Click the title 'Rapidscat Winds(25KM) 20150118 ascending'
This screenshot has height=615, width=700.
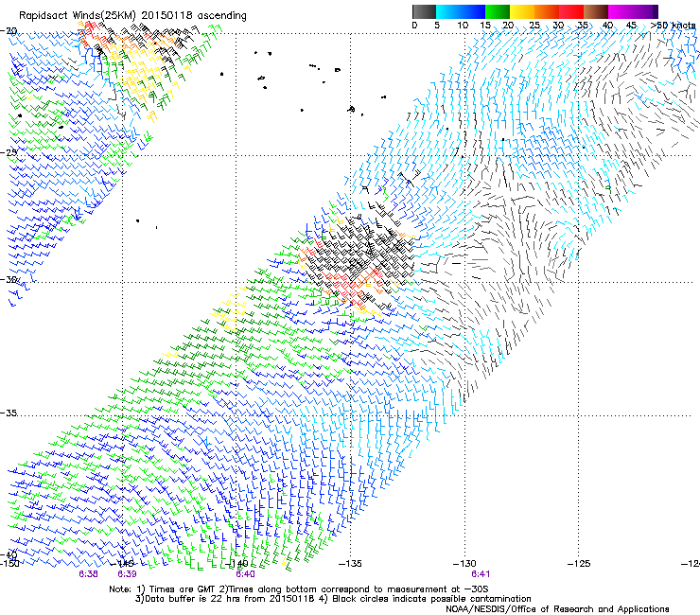[132, 16]
